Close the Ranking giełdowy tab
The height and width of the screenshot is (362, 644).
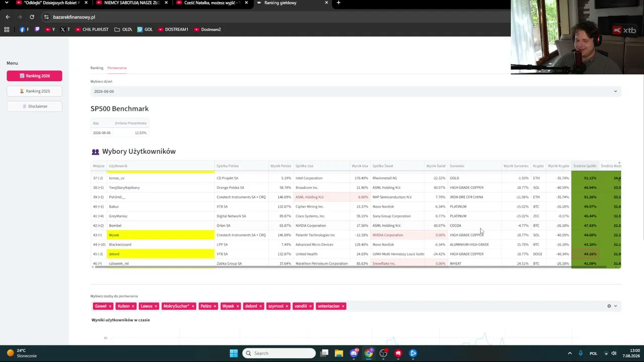327,3
